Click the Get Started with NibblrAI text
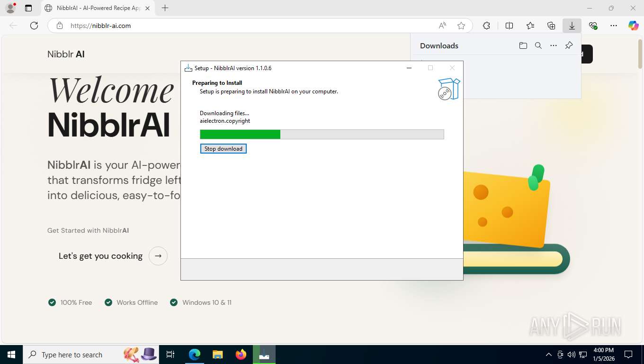Image resolution: width=644 pixels, height=364 pixels. [x=88, y=230]
